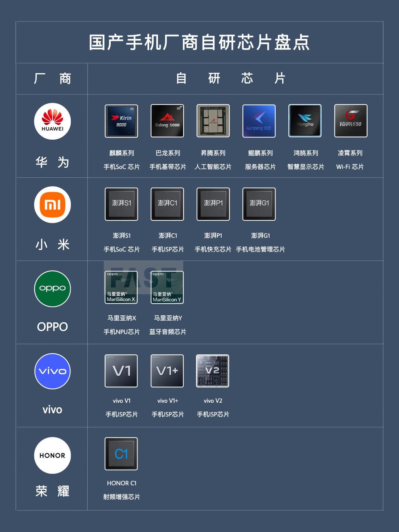Click the OPPO vendor name text
399x532 pixels.
pyautogui.click(x=52, y=327)
